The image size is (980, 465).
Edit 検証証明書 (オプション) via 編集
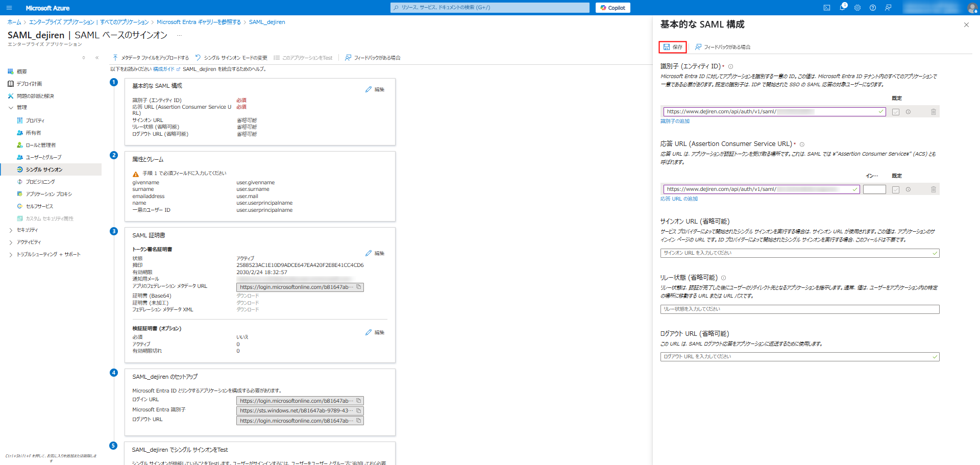[x=375, y=332]
